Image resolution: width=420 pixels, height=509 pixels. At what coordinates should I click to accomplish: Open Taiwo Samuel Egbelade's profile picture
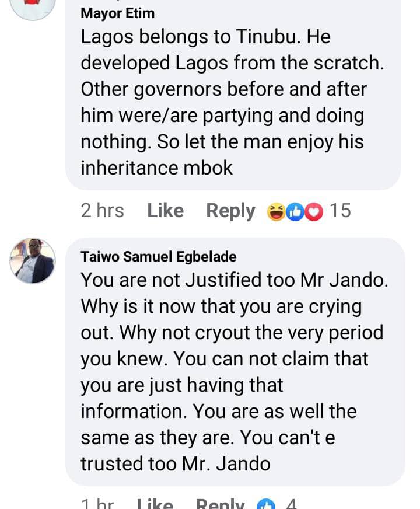pos(33,260)
